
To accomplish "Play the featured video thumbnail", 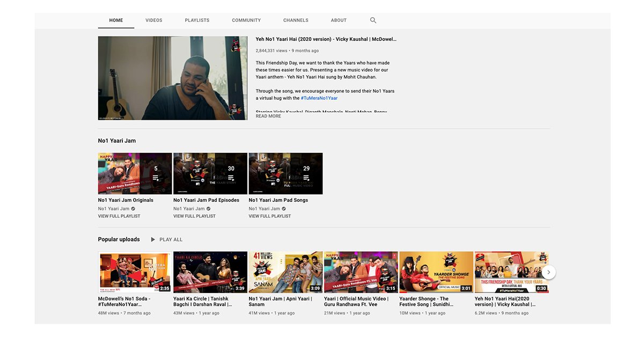I will 172,78.
